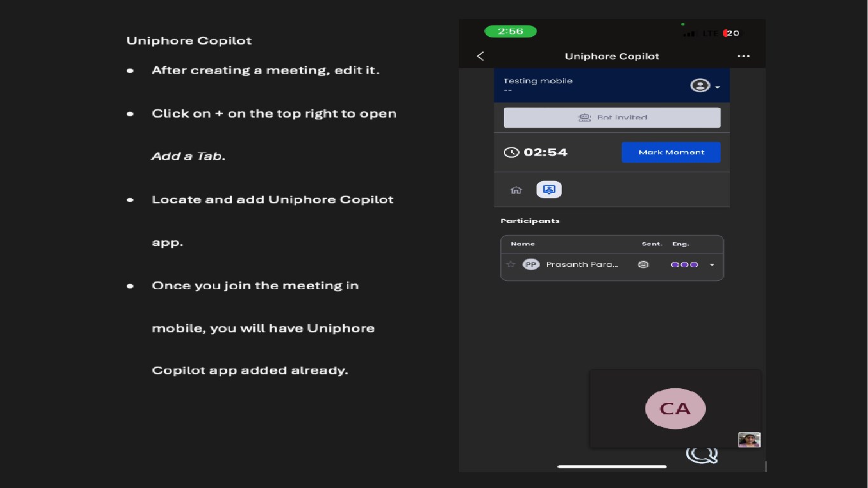Click the neutral sentiment face icon
The width and height of the screenshot is (868, 488).
(x=643, y=264)
